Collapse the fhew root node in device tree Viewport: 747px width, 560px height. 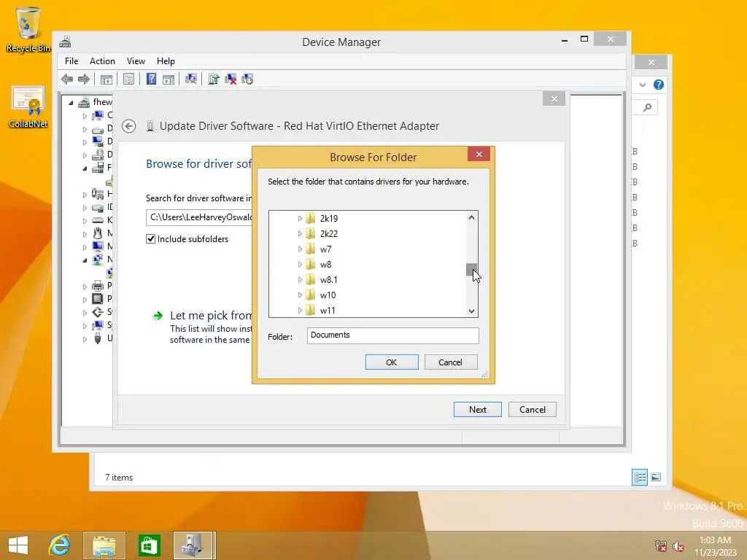[x=71, y=102]
